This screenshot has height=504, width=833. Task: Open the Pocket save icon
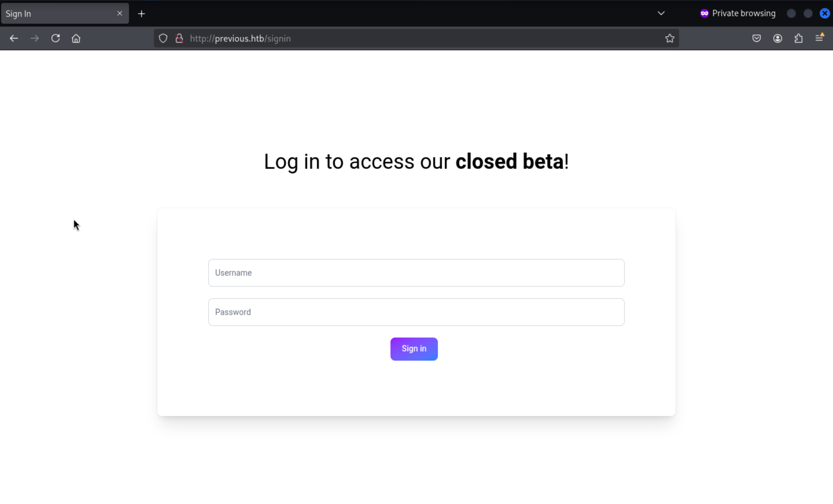coord(757,38)
